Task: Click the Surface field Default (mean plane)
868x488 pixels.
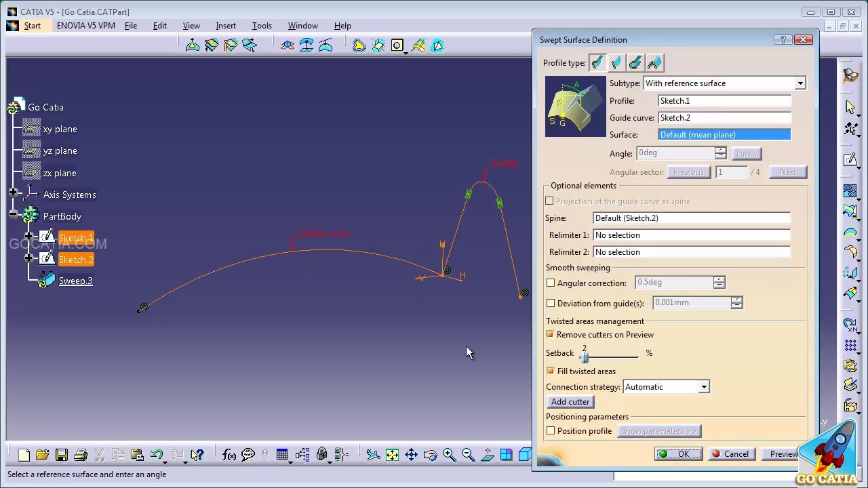Action: pos(724,135)
